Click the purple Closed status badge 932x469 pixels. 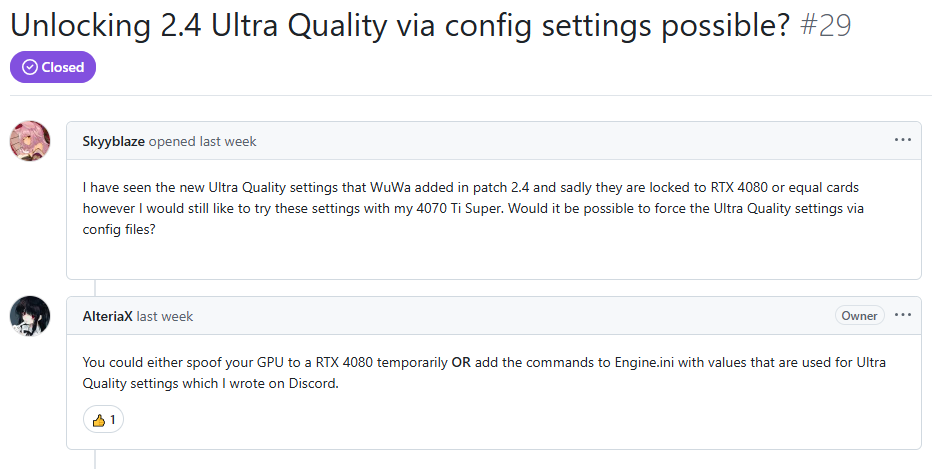click(x=53, y=68)
